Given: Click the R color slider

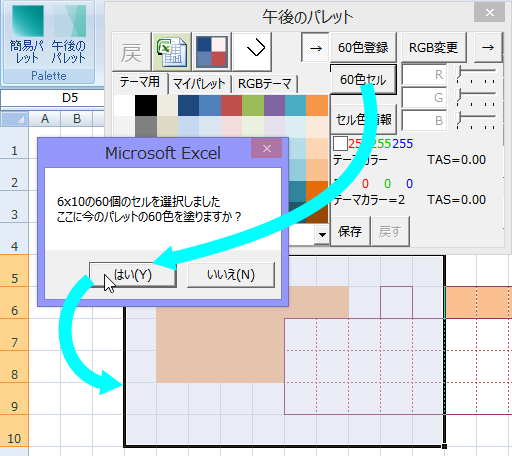Looking at the screenshot, I should 476,74.
